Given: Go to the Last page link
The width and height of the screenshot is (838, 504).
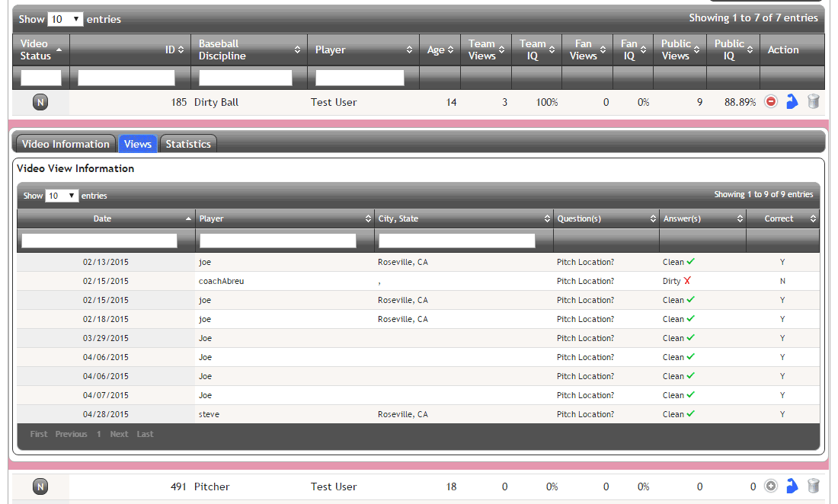Looking at the screenshot, I should coord(145,434).
